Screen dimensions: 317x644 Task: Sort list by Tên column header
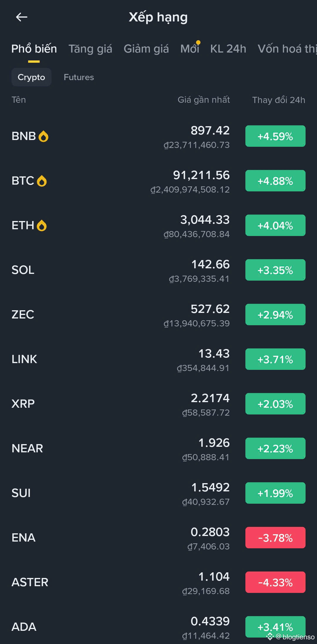pyautogui.click(x=19, y=100)
